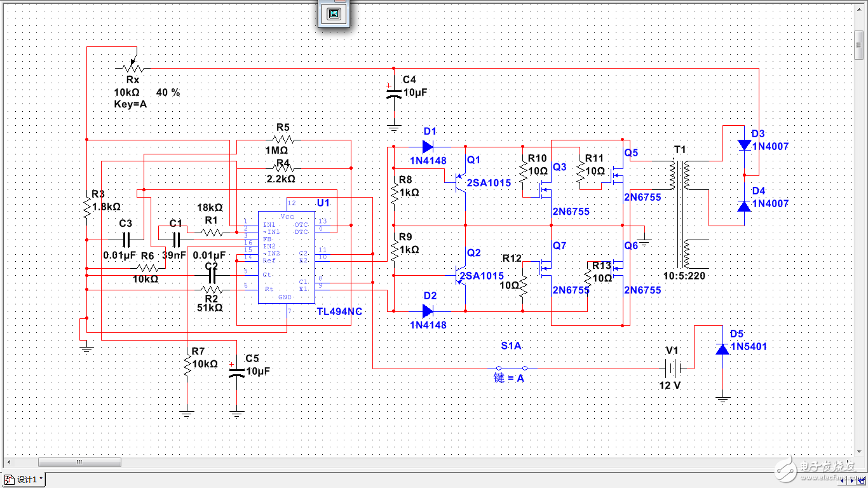The image size is (868, 488).
Task: Select the TL494NC chip U1
Action: pyautogui.click(x=286, y=257)
